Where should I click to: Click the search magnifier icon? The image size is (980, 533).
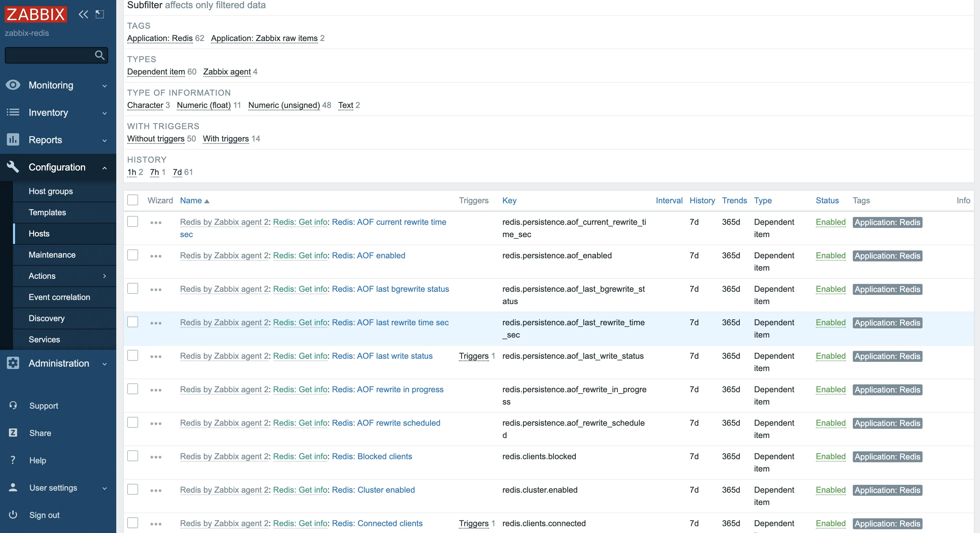pyautogui.click(x=100, y=55)
